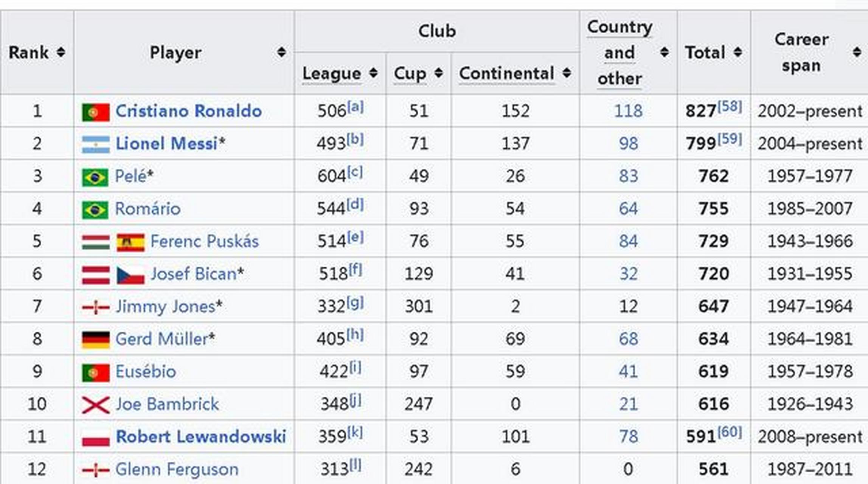Open Robert Lewandowski player link

201,437
